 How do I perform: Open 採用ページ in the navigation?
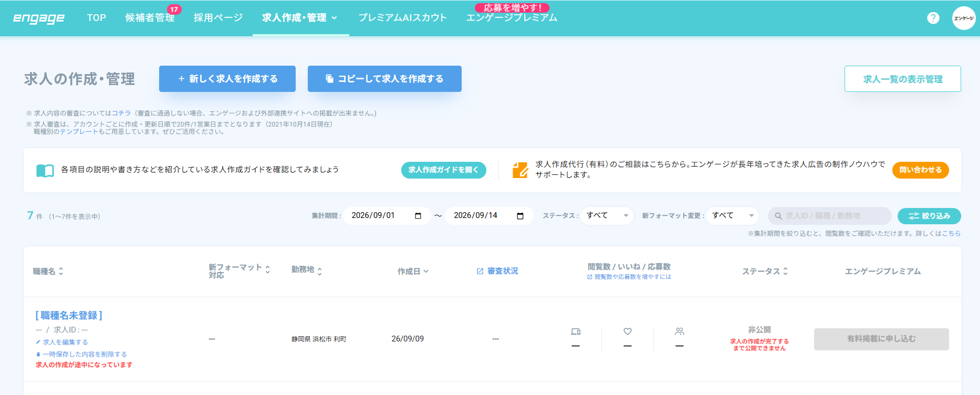click(x=218, y=18)
